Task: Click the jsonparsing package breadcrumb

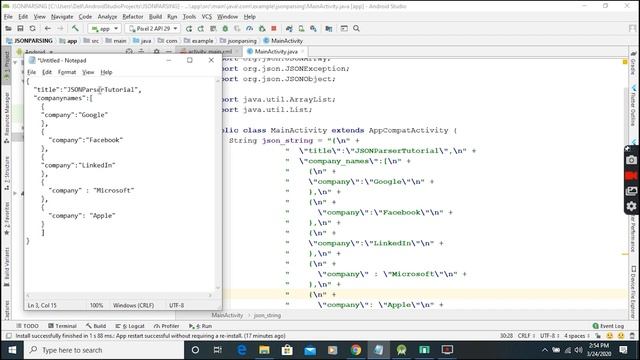Action: coord(238,41)
